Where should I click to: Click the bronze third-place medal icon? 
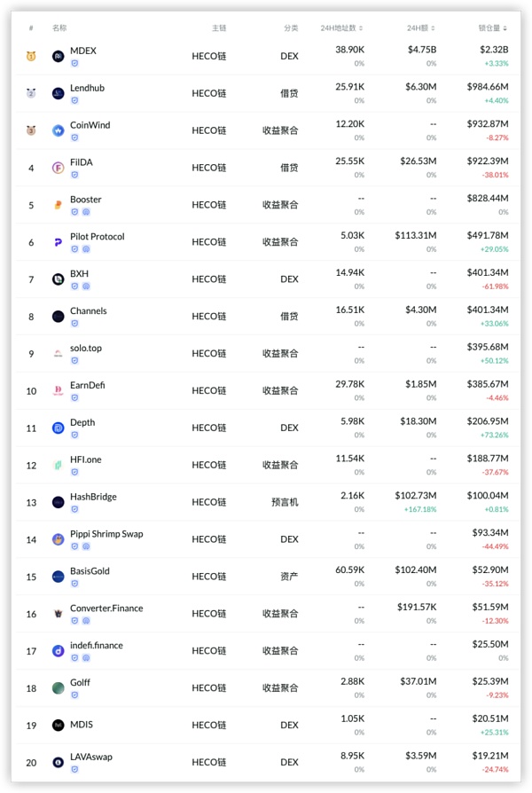point(31,130)
